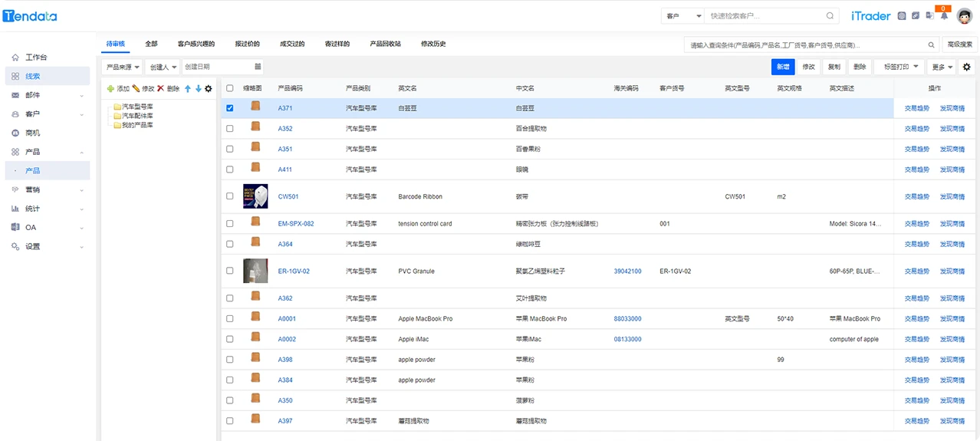This screenshot has height=441, width=980.
Task: Click 修改 button next to 新增
Action: click(808, 67)
